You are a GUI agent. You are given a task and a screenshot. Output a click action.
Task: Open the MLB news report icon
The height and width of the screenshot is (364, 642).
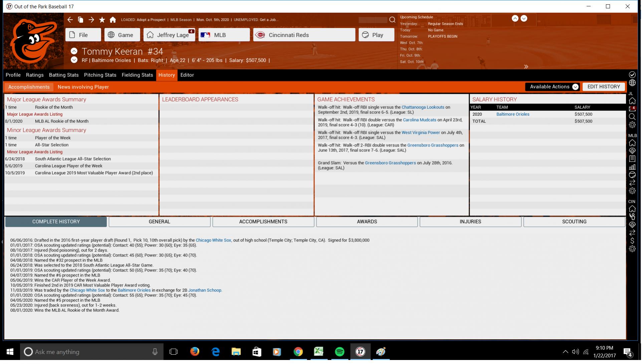tap(632, 159)
